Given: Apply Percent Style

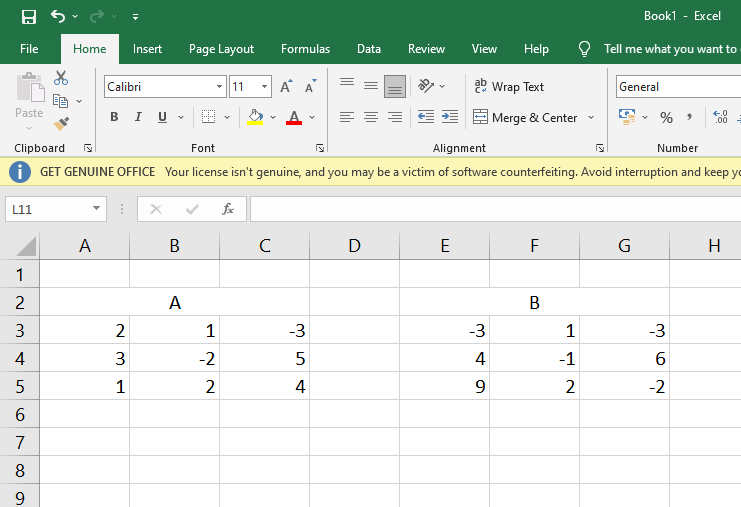Looking at the screenshot, I should click(x=666, y=117).
